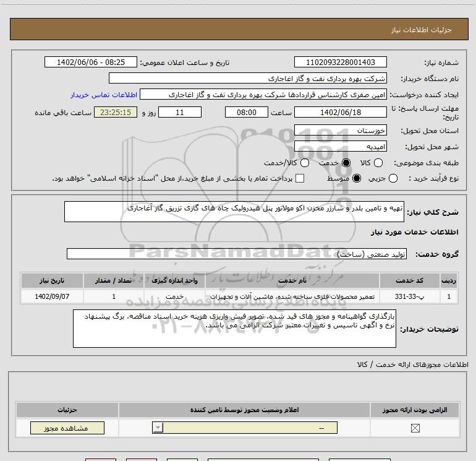Click the جزئیات اطلاعات نیاز page title

tap(422, 30)
